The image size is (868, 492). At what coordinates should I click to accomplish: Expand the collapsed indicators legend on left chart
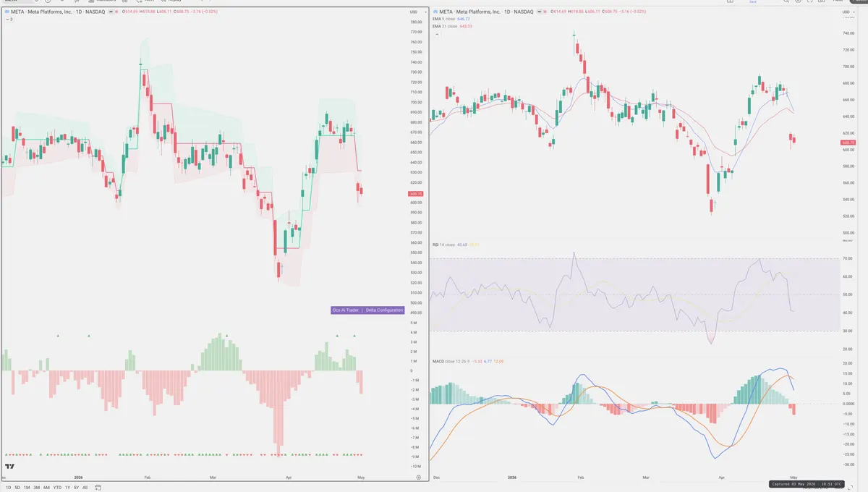click(x=9, y=19)
